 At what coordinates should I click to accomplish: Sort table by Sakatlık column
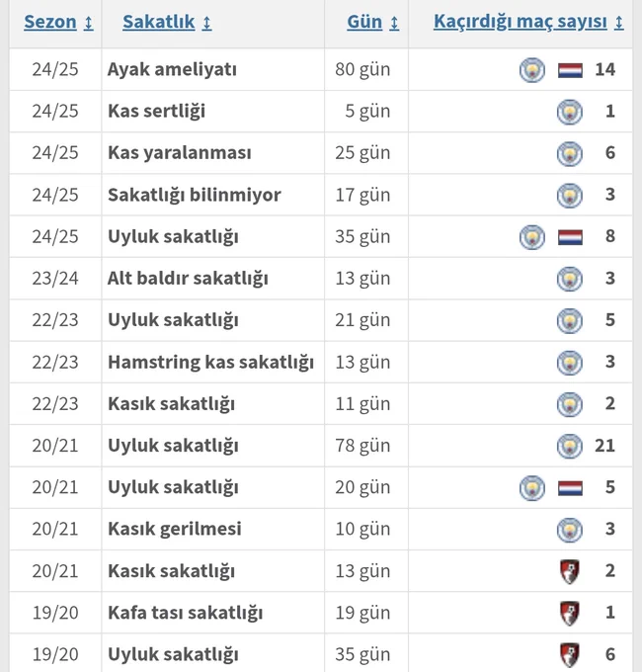(x=158, y=22)
